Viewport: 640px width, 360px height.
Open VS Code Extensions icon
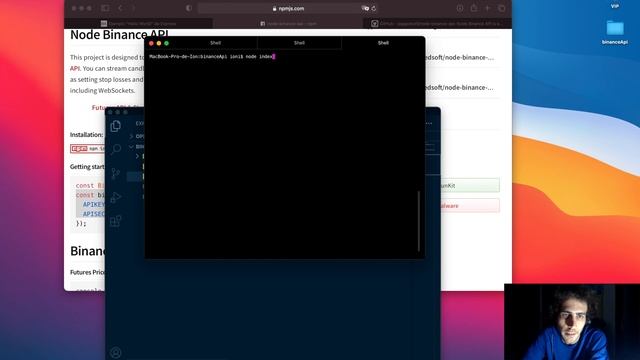coord(116,221)
